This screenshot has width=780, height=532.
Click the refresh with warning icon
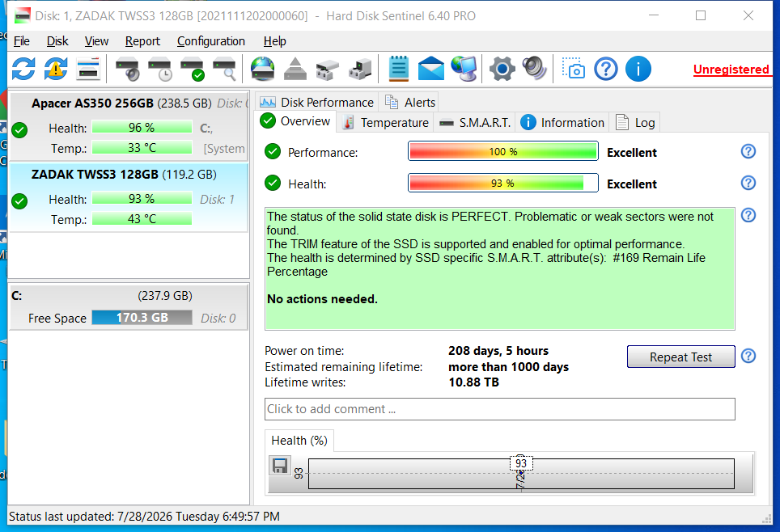point(56,69)
